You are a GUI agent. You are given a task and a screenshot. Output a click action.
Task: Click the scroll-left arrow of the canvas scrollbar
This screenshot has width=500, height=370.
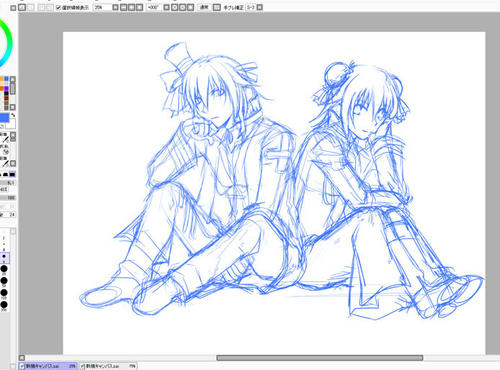pos(21,358)
